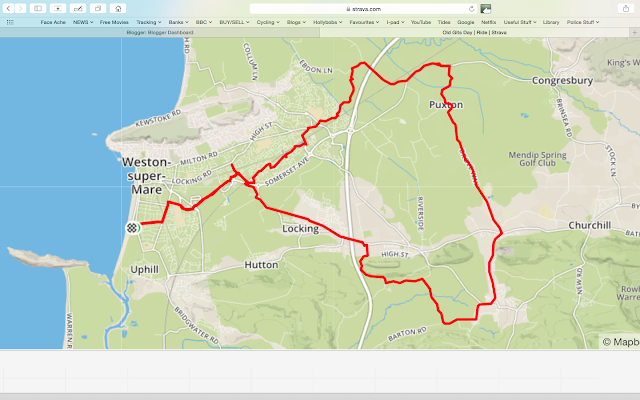The width and height of the screenshot is (640, 400).
Task: Switch to Blogger Dashboard tab
Action: click(x=160, y=32)
